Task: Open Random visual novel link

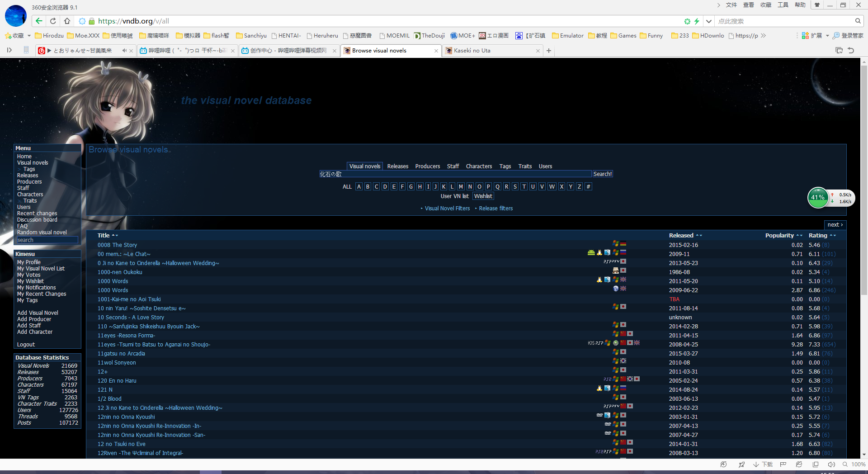Action: click(42, 232)
